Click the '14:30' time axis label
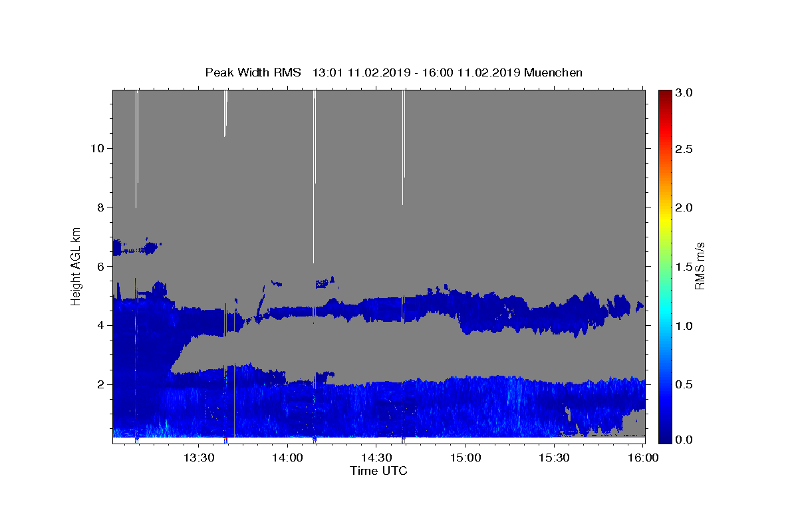Viewport: 798px width, 532px height. [x=376, y=458]
